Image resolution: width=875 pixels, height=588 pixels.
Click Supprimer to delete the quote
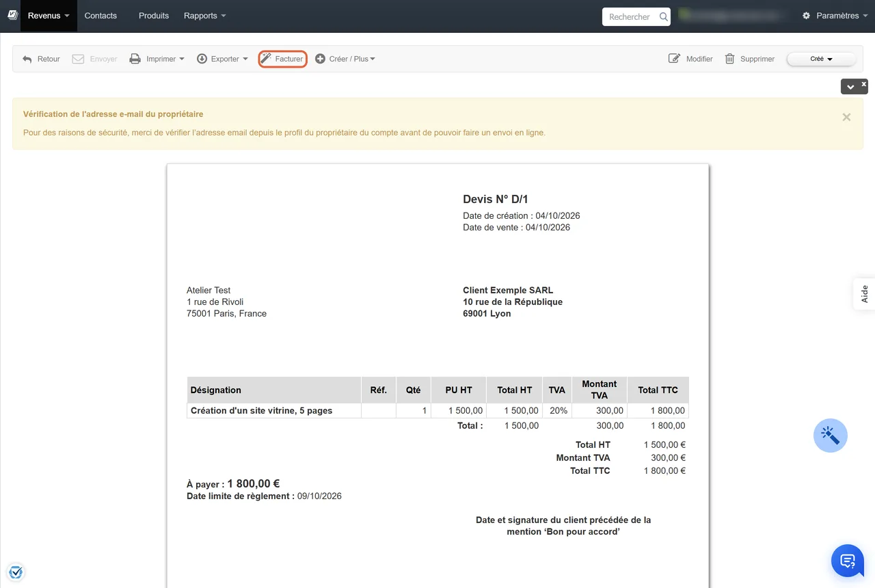coord(749,59)
